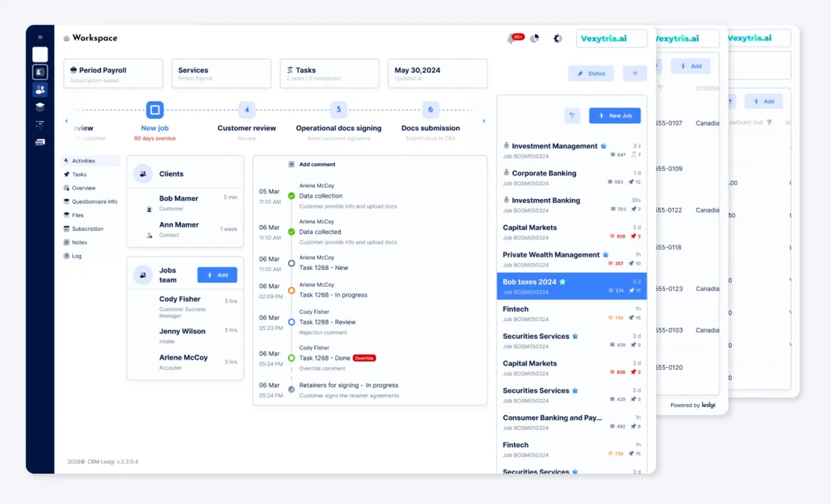Viewport: 831px width, 504px height.
Task: Click the Status button
Action: [x=591, y=73]
